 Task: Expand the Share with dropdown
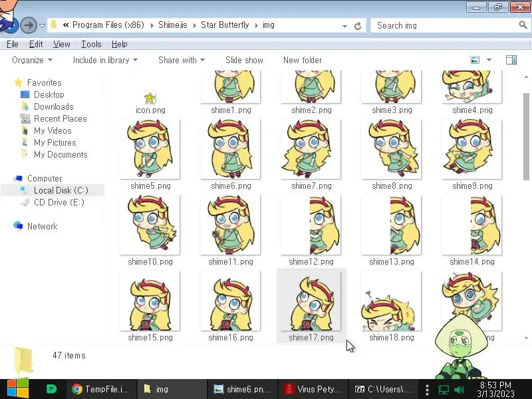[182, 60]
